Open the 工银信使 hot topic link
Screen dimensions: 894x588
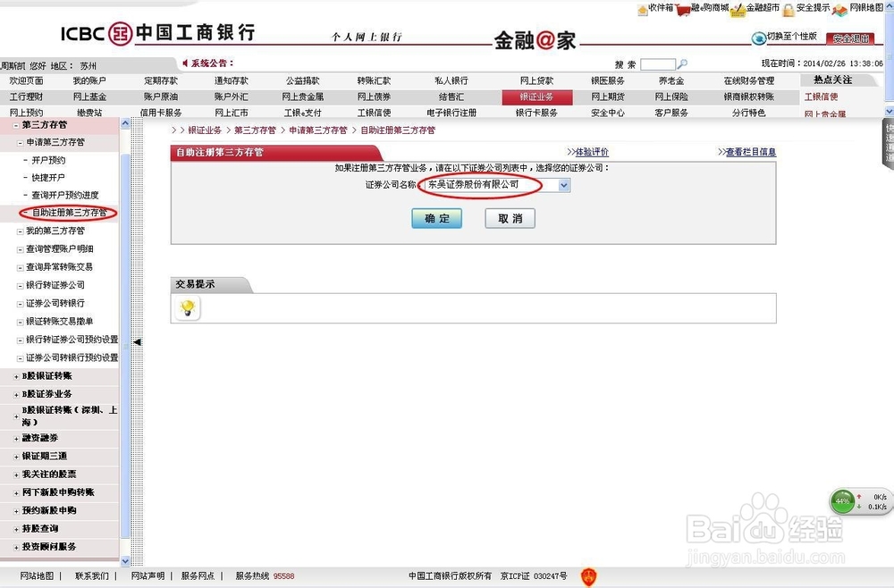click(821, 97)
